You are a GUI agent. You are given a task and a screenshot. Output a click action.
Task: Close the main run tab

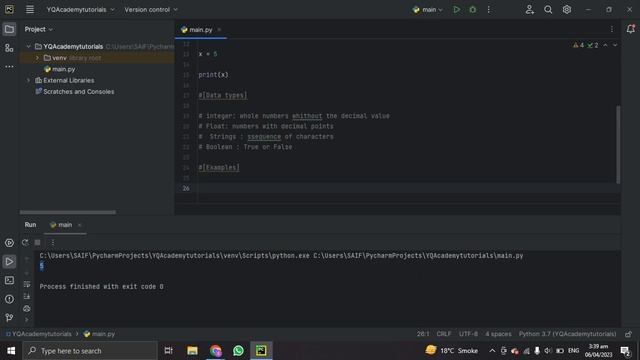(80, 225)
